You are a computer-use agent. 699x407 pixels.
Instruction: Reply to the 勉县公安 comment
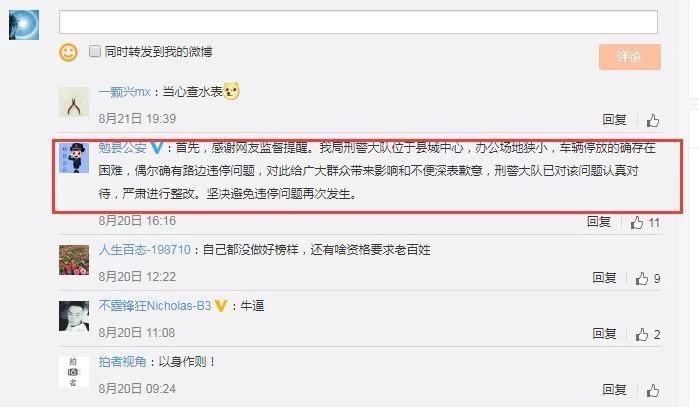click(x=599, y=222)
